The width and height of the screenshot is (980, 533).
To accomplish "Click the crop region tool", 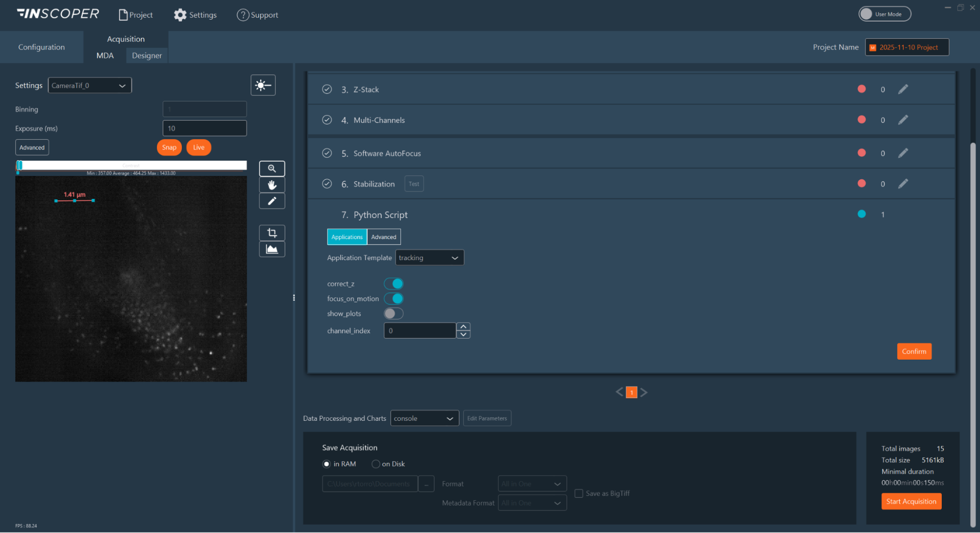I will tap(272, 233).
